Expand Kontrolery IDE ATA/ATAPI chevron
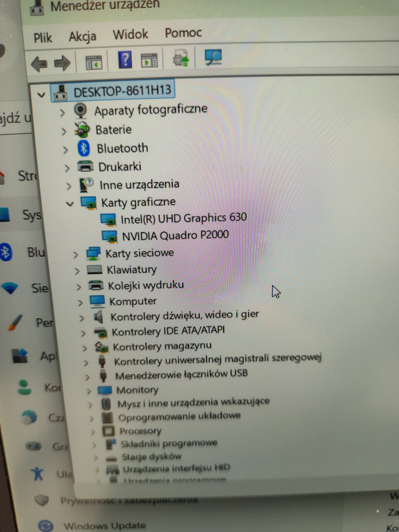This screenshot has width=399, height=532. [83, 333]
